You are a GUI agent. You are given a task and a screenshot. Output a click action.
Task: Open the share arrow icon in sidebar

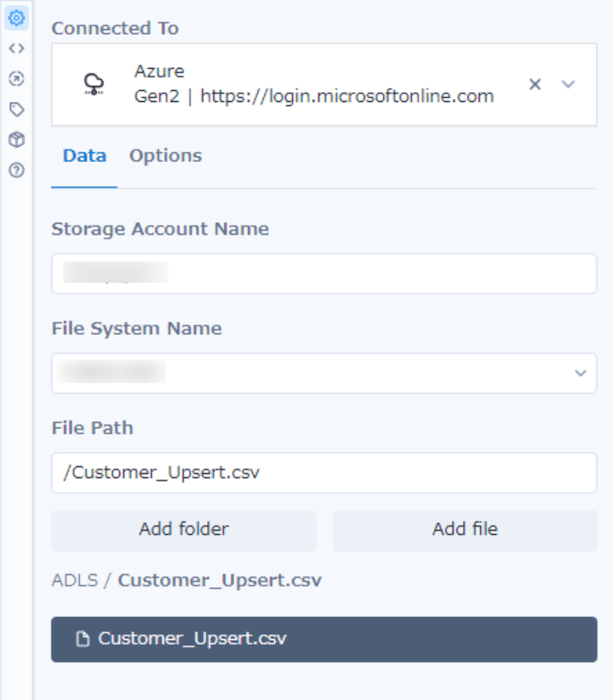point(17,79)
